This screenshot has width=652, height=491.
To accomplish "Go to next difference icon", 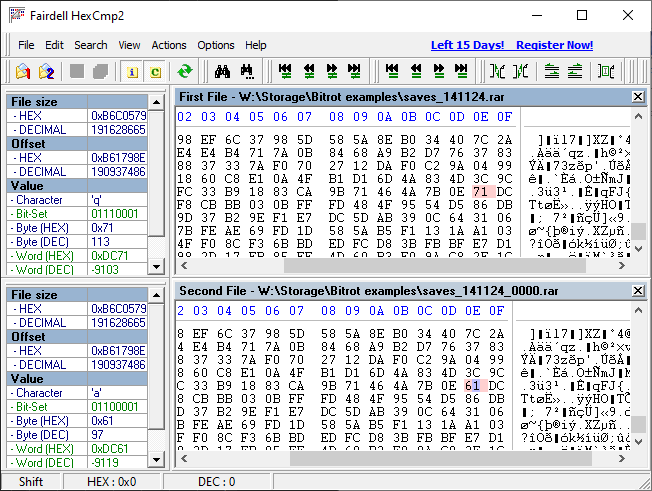I will pyautogui.click(x=331, y=71).
